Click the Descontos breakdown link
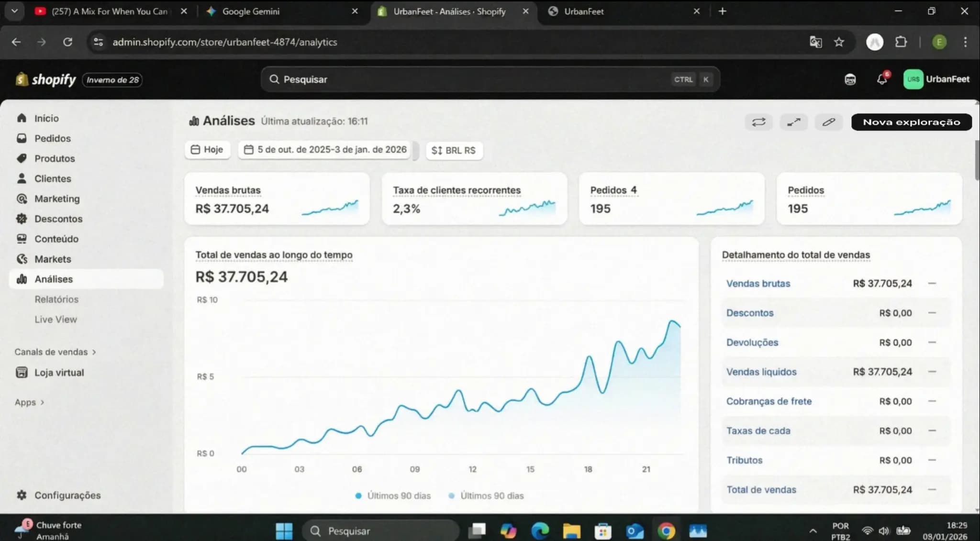Screen dimensions: 980x541 coord(750,313)
